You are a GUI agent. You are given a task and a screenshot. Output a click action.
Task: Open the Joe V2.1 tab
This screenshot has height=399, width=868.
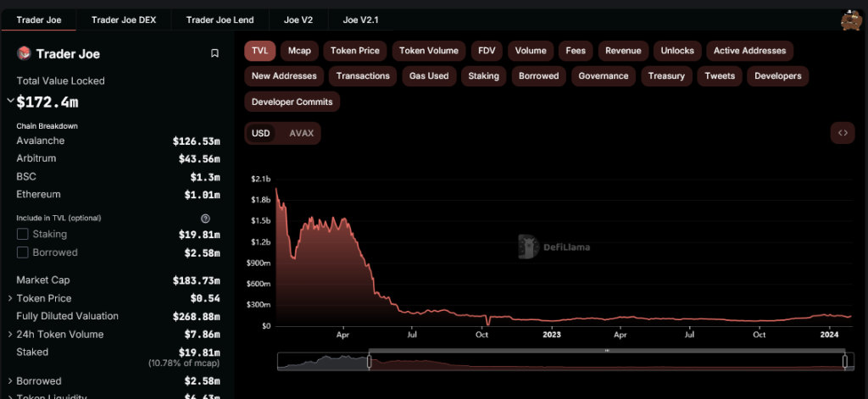click(360, 19)
